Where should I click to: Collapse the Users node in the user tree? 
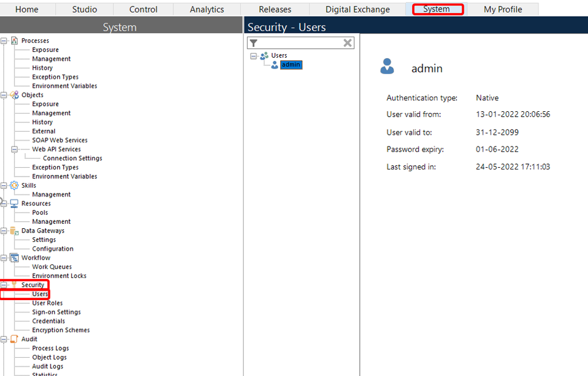tap(254, 56)
